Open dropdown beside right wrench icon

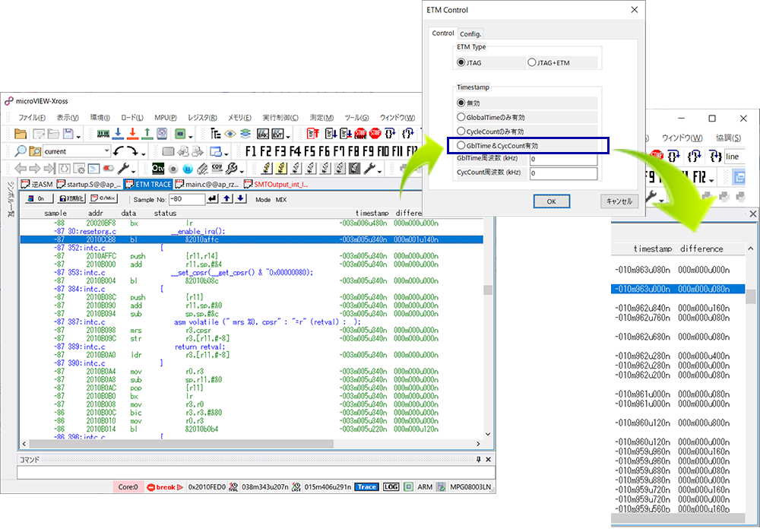pos(379,171)
